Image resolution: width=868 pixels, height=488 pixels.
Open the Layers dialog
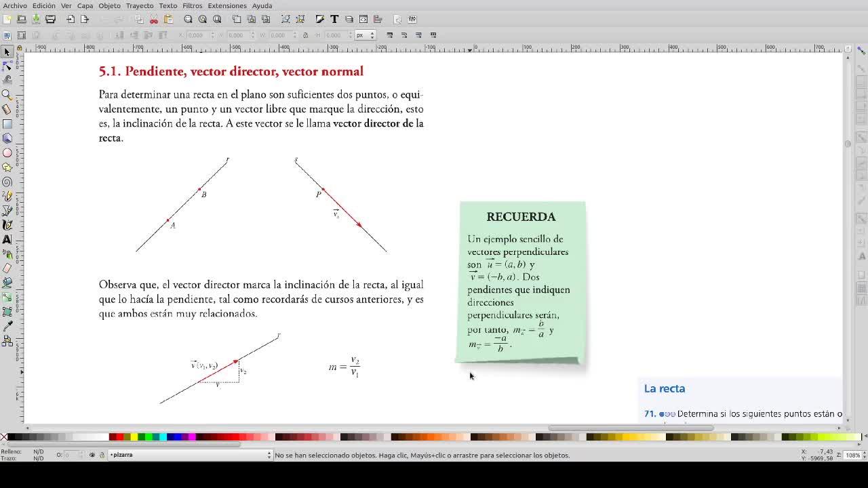coord(349,19)
